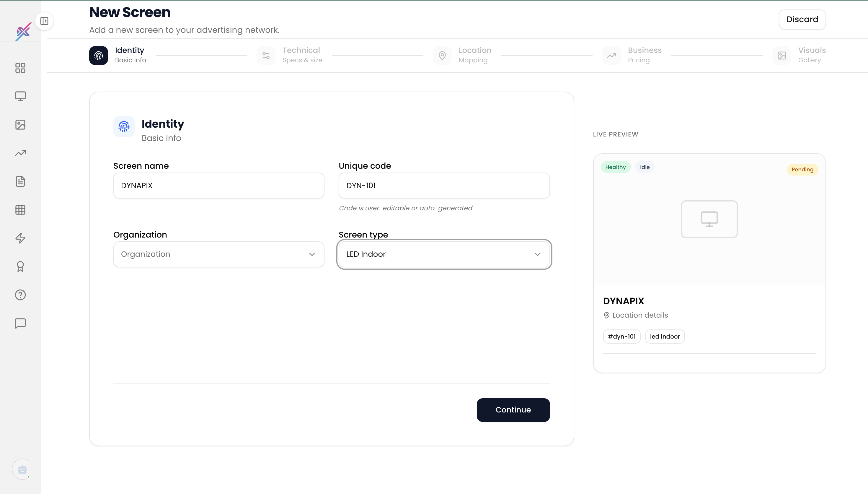868x494 pixels.
Task: Click the Identity step fingerprint icon
Action: [x=99, y=55]
